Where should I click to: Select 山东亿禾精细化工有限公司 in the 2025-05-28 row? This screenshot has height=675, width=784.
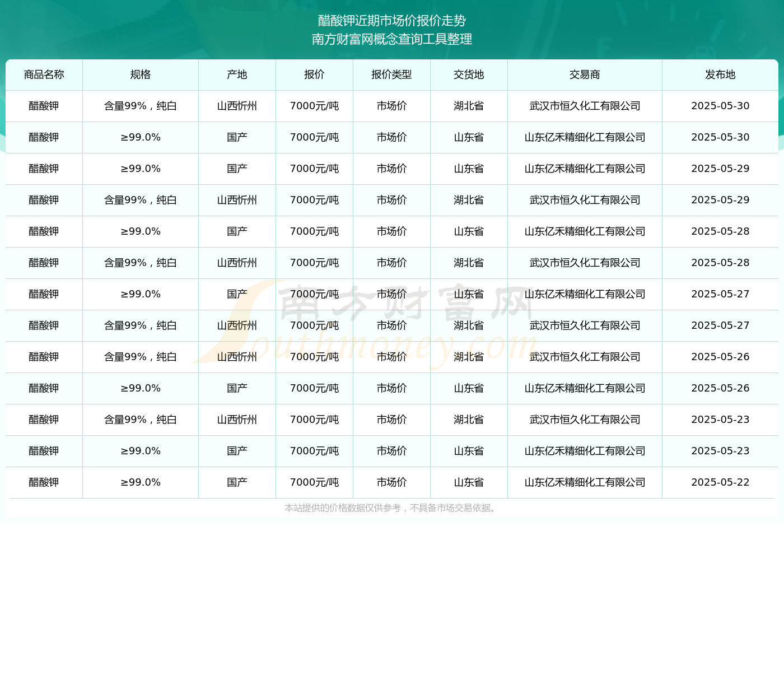click(x=585, y=231)
